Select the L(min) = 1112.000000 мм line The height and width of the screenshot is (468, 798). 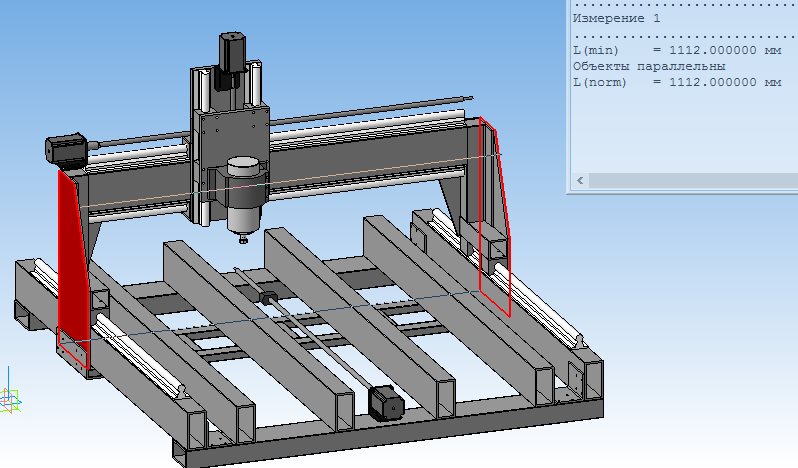coord(677,50)
